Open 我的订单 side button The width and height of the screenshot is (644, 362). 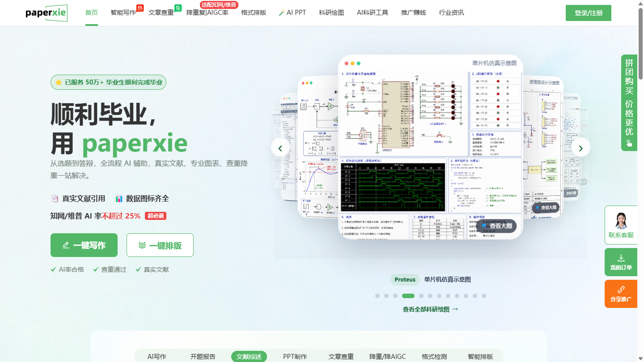pyautogui.click(x=621, y=262)
